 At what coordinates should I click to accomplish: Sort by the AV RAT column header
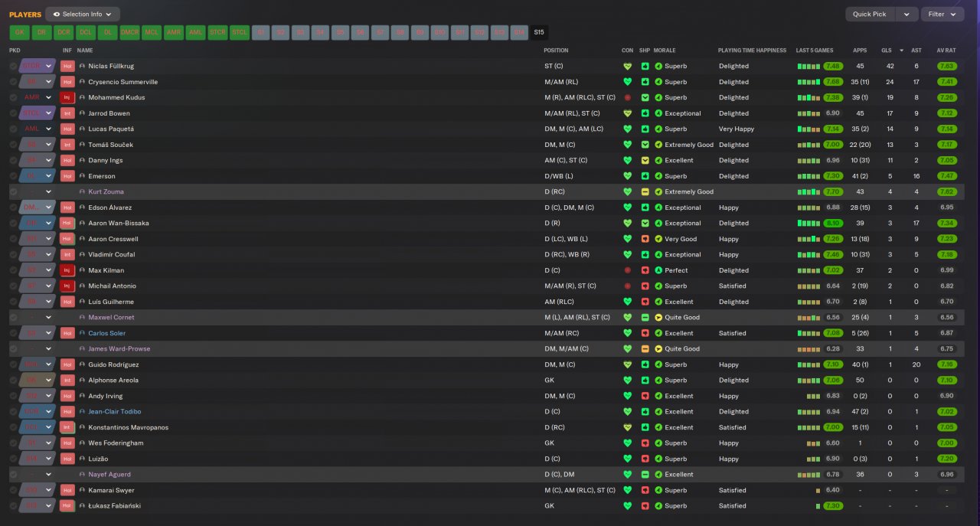pos(946,51)
